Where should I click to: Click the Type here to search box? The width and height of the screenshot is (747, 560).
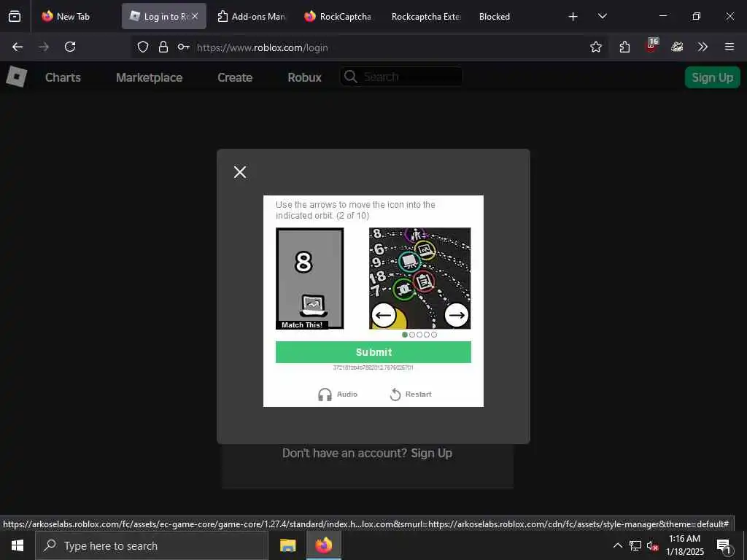coord(152,545)
